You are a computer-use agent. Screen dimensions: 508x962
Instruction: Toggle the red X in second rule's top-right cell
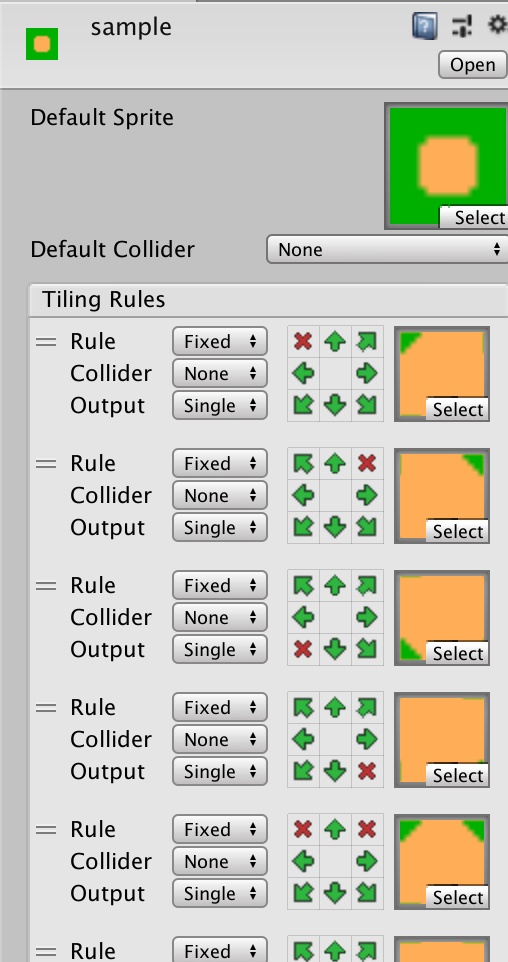367,463
